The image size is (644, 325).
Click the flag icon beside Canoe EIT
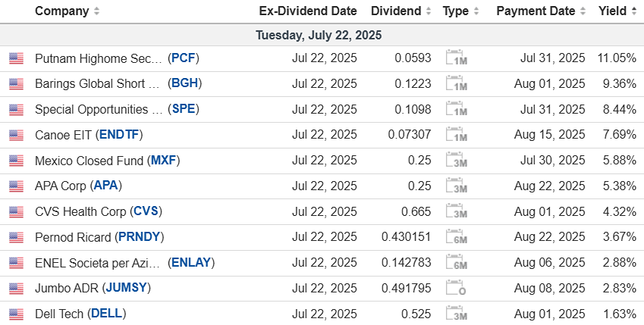click(16, 135)
